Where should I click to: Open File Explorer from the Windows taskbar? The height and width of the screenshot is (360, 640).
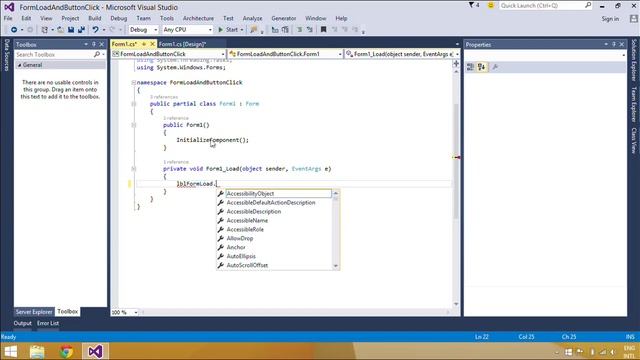coord(37,351)
